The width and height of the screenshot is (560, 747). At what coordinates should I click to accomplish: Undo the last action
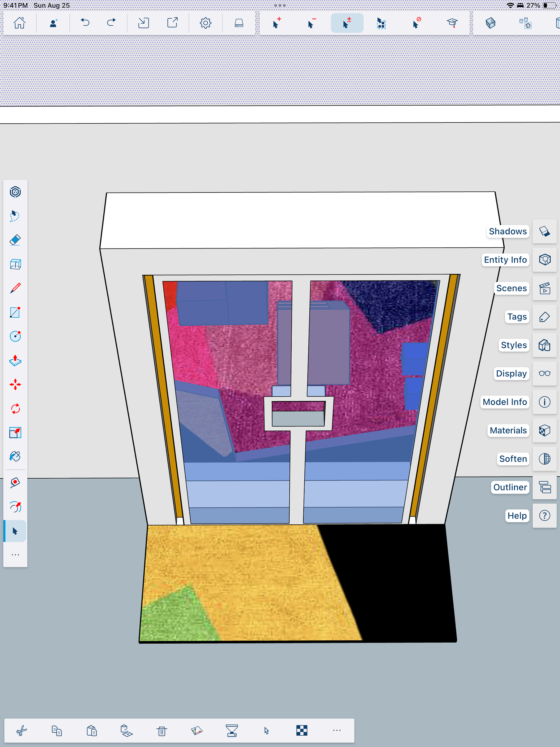pos(85,23)
